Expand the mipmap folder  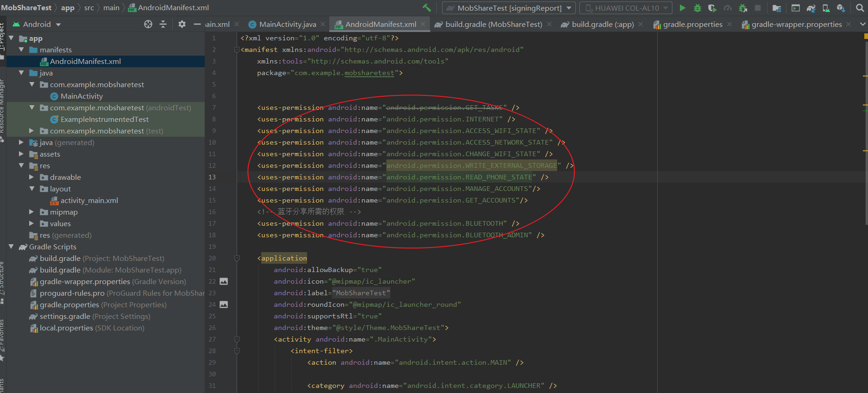tap(31, 212)
